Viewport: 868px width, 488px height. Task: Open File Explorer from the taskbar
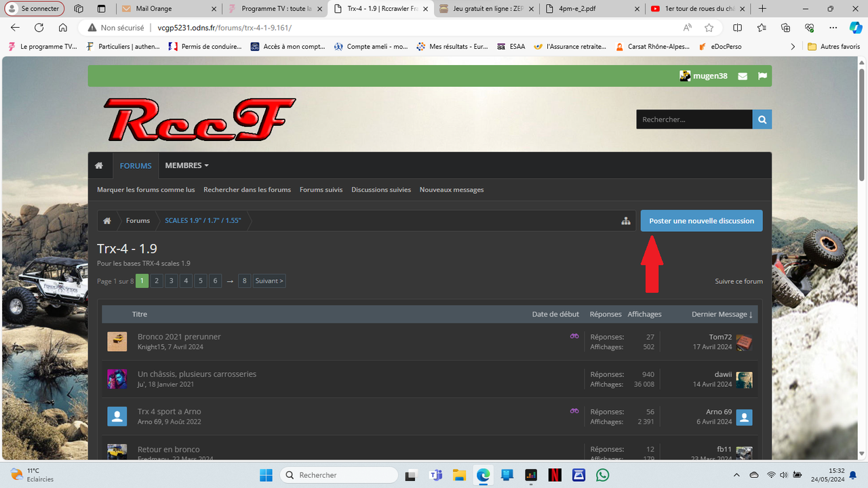(459, 475)
